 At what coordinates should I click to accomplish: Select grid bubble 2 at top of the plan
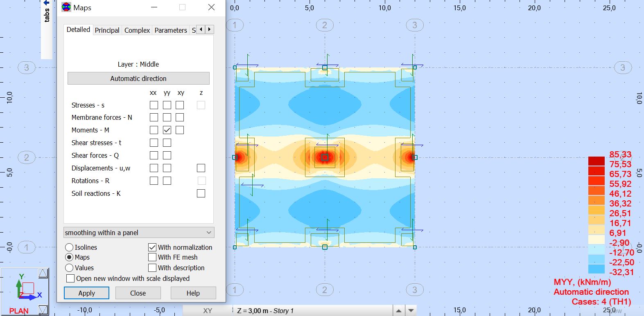tap(325, 25)
